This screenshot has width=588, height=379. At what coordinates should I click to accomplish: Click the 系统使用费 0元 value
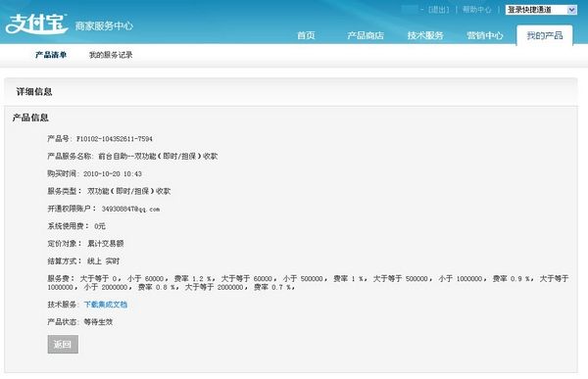click(100, 226)
